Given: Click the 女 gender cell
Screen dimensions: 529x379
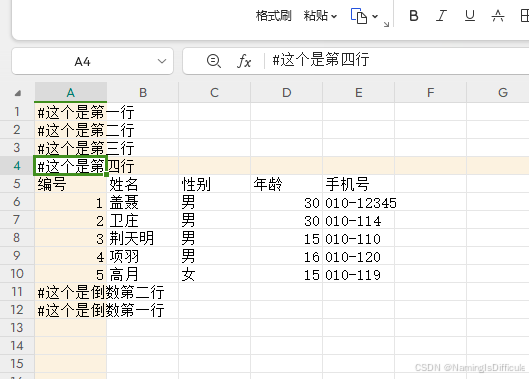Looking at the screenshot, I should point(215,274).
